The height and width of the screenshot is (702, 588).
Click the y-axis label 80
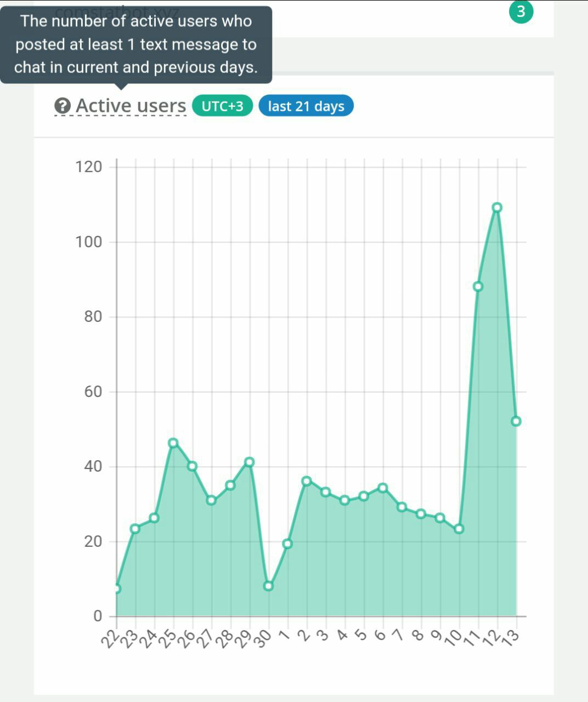point(93,316)
